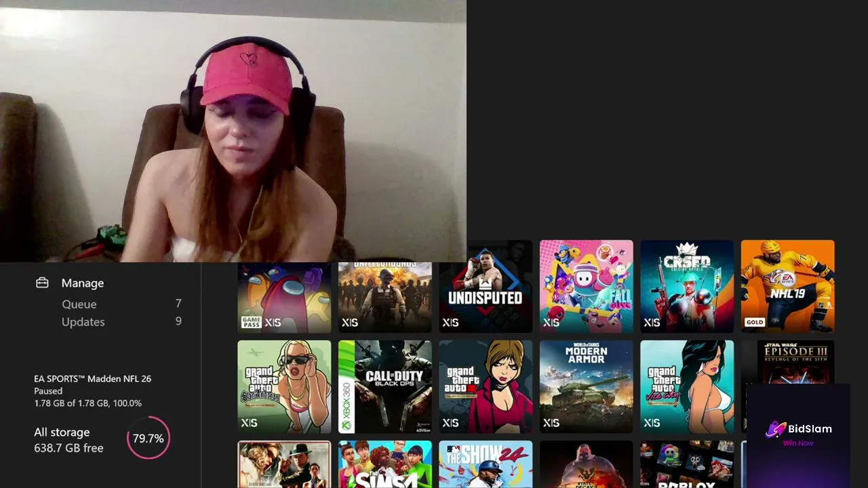Click the webcam video overlay
The height and width of the screenshot is (488, 868).
coord(233,131)
